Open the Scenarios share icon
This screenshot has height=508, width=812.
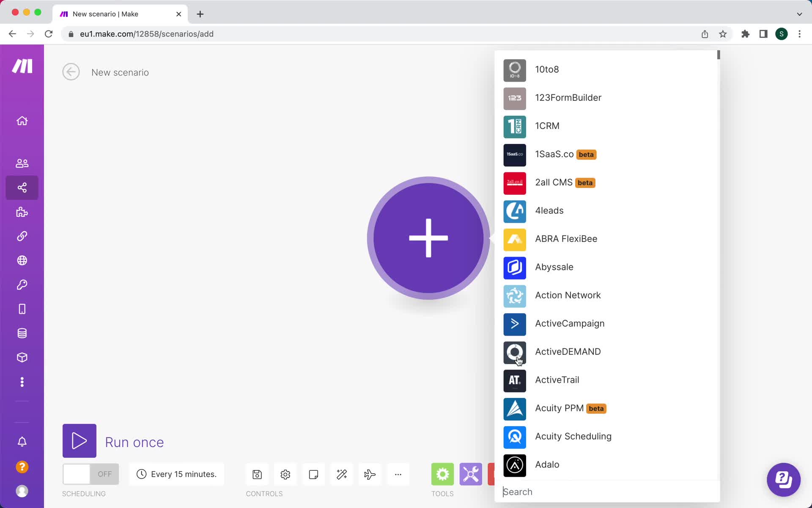coord(22,188)
